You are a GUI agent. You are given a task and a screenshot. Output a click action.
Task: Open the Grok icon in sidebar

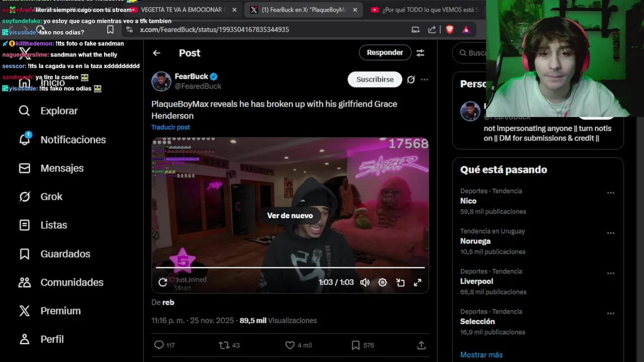click(x=24, y=197)
